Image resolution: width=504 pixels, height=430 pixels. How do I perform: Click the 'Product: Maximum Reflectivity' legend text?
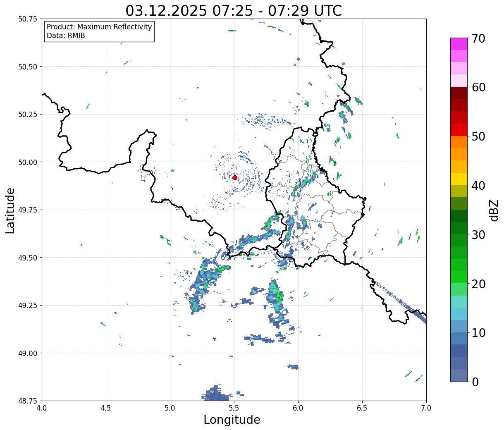99,27
